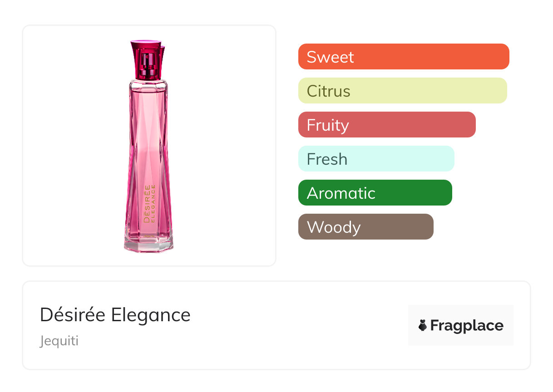Open the Désirée Elegance title
Image resolution: width=553 pixels, height=392 pixels.
tap(115, 315)
